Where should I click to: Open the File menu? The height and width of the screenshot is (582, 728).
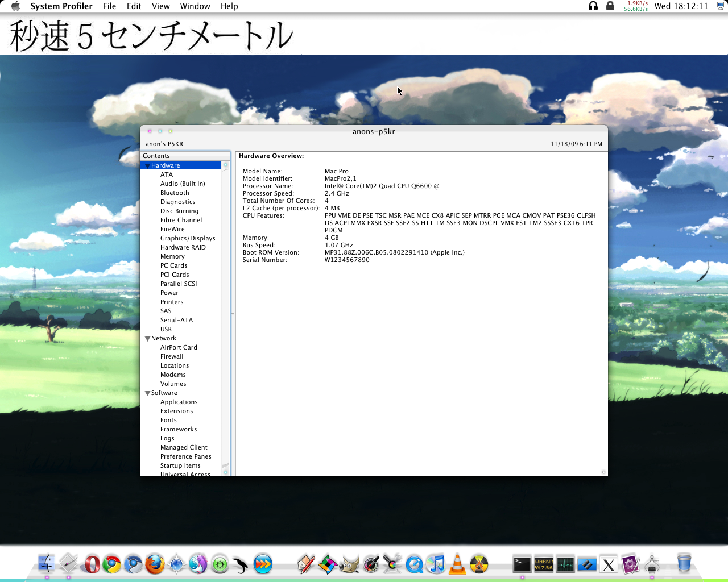pos(110,6)
